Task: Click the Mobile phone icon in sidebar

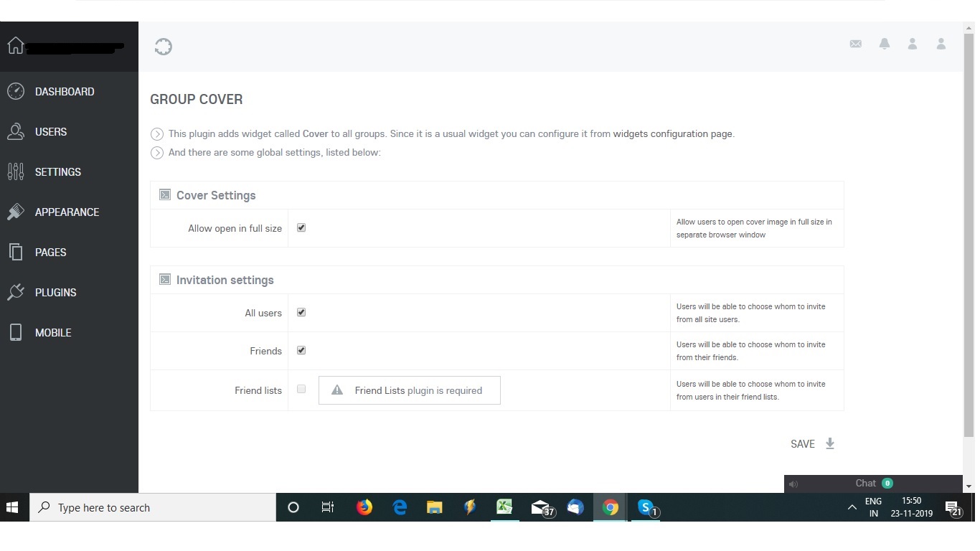Action: pos(15,332)
